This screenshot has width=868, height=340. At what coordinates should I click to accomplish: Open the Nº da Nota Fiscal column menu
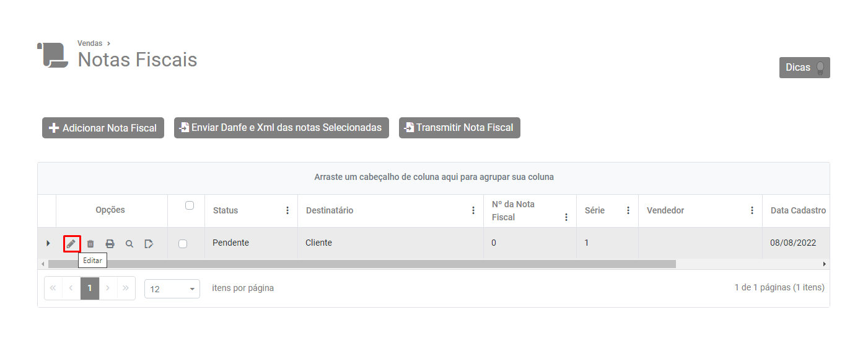click(566, 217)
